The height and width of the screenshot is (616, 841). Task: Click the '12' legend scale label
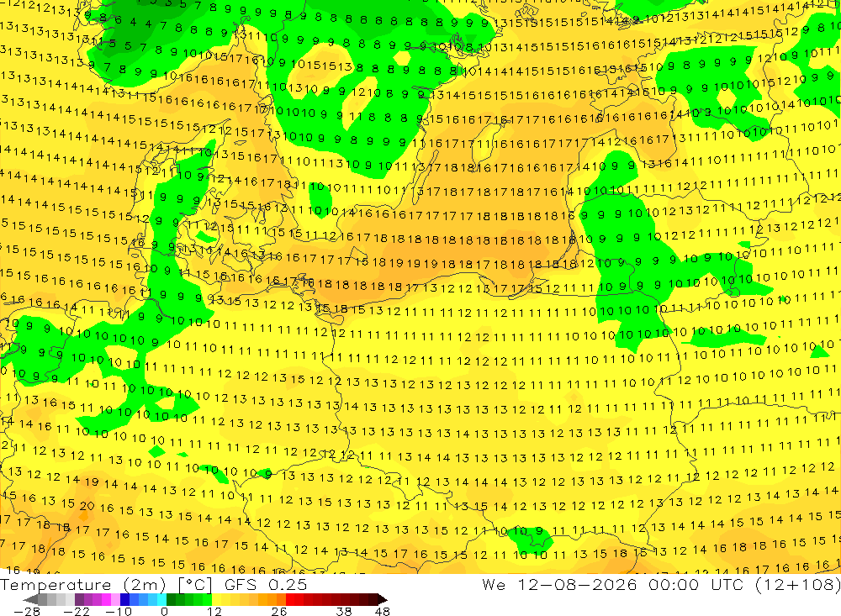pos(214,611)
